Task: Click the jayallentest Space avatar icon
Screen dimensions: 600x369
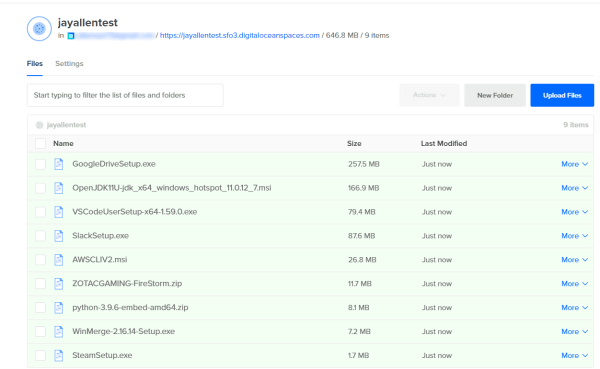Action: point(39,28)
